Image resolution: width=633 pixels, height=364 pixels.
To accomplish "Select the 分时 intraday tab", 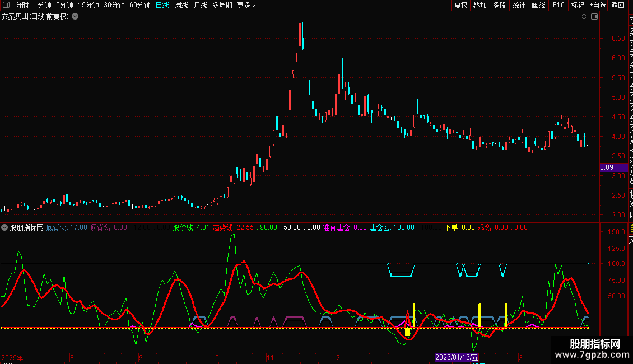I will (22, 5).
